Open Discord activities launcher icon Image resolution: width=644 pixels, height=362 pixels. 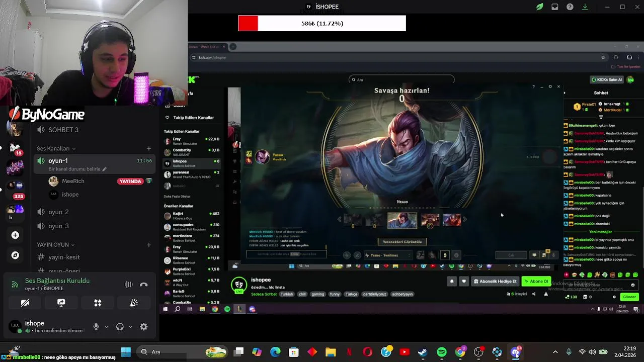[98, 303]
